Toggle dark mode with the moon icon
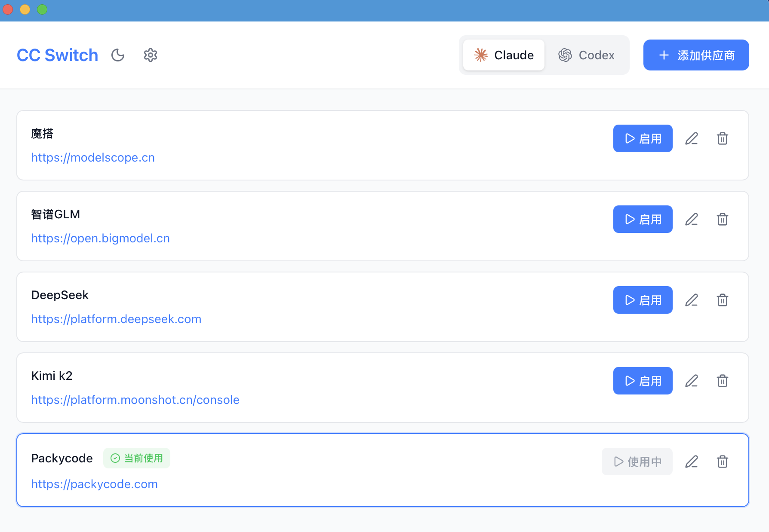 [x=118, y=55]
